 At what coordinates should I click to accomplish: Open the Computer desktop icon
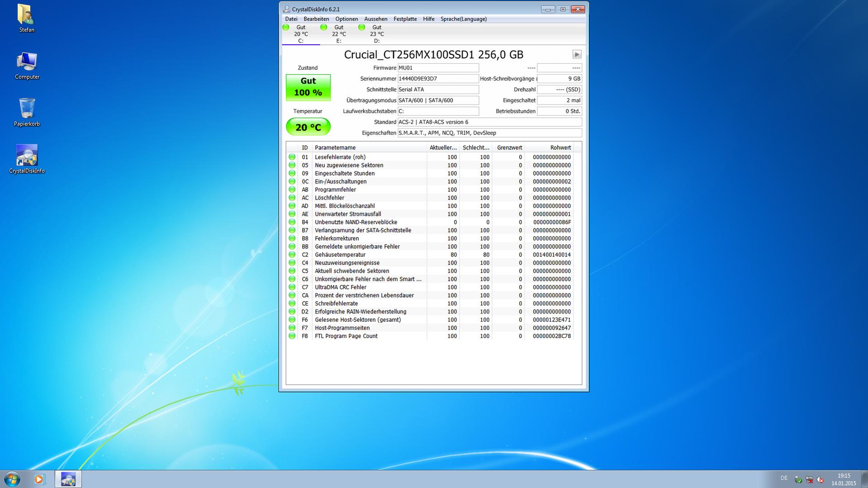pos(27,66)
